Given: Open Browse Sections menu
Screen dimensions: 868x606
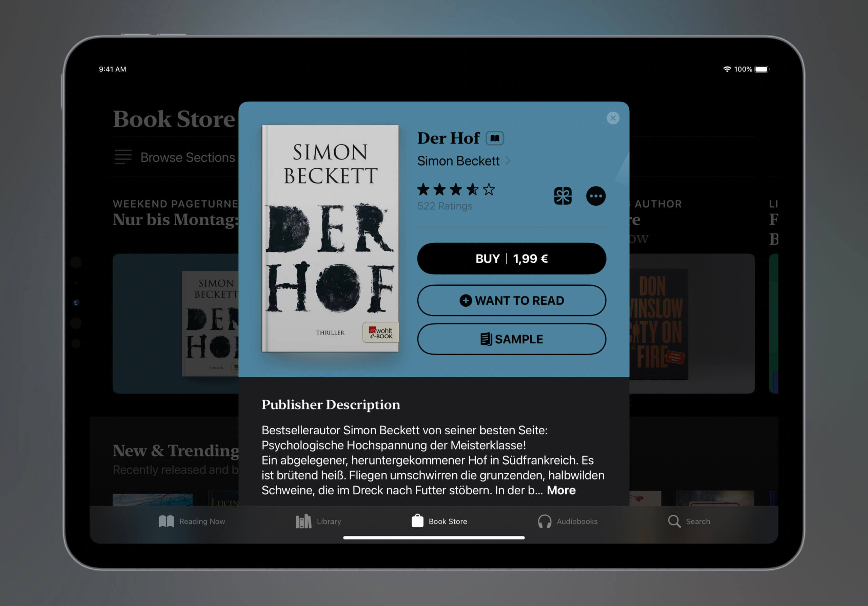Looking at the screenshot, I should pos(175,157).
